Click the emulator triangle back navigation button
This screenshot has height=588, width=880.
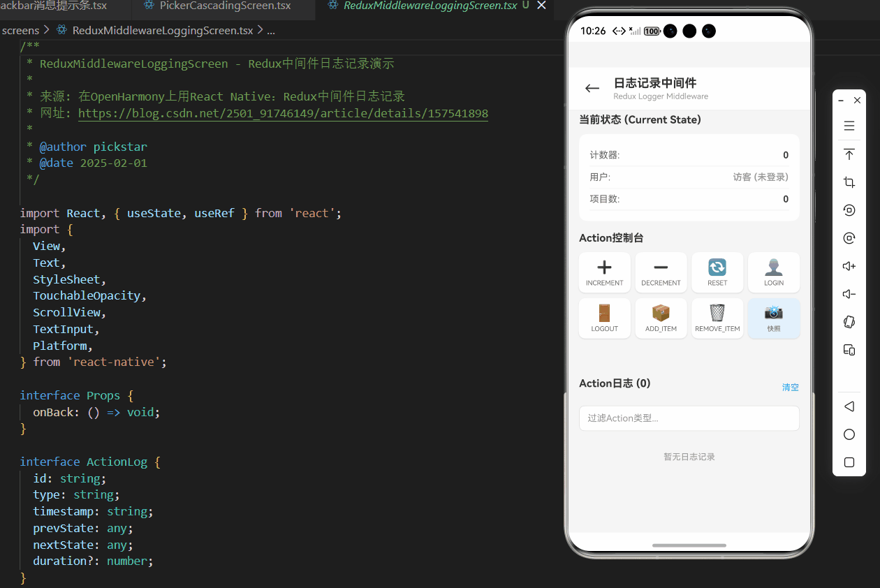tap(849, 406)
